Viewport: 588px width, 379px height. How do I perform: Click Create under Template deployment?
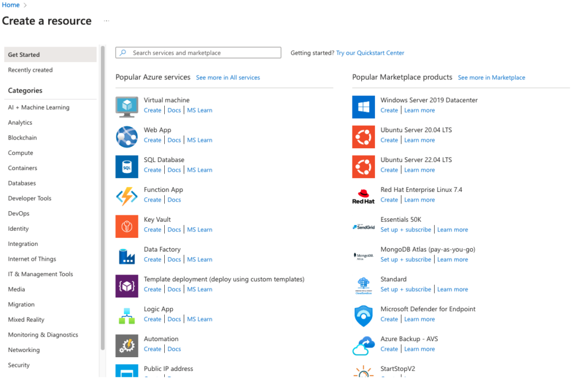tap(153, 289)
